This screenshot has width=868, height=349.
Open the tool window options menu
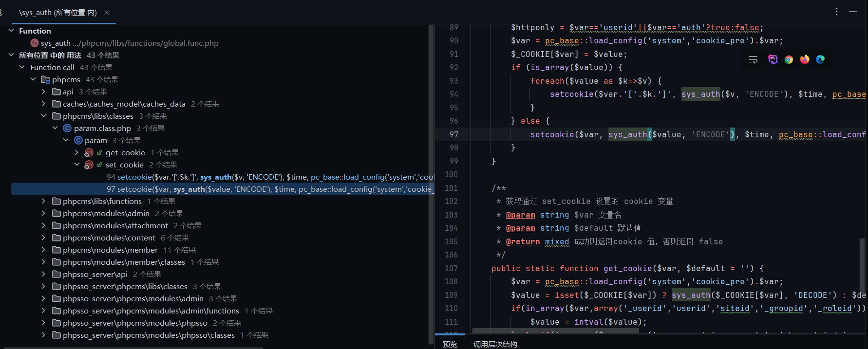click(837, 12)
